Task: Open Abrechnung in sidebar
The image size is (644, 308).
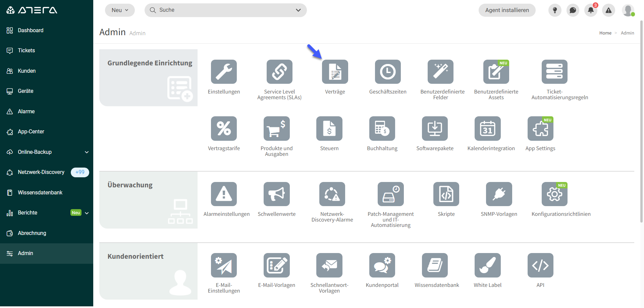Action: coord(47,233)
